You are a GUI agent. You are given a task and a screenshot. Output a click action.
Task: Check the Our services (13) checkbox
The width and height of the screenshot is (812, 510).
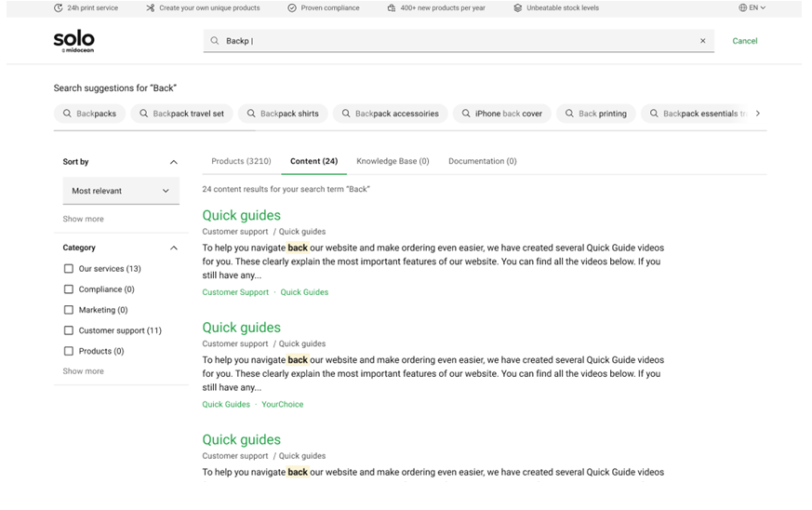click(x=68, y=268)
